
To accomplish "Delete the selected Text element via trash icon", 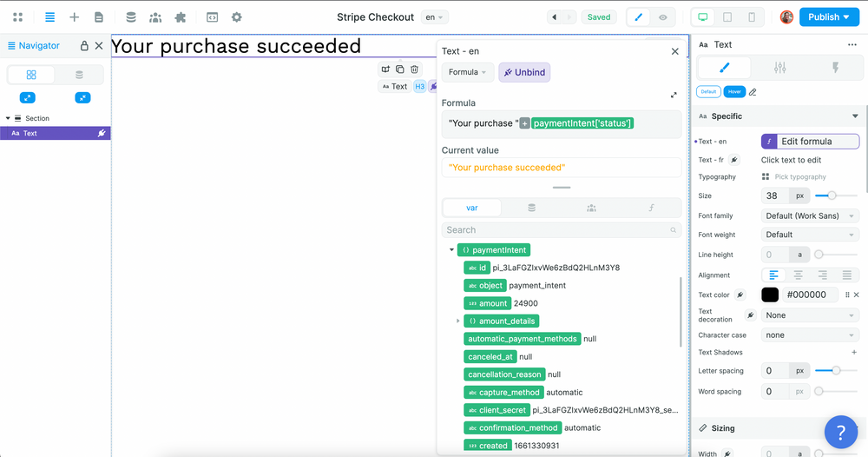I will coord(415,70).
